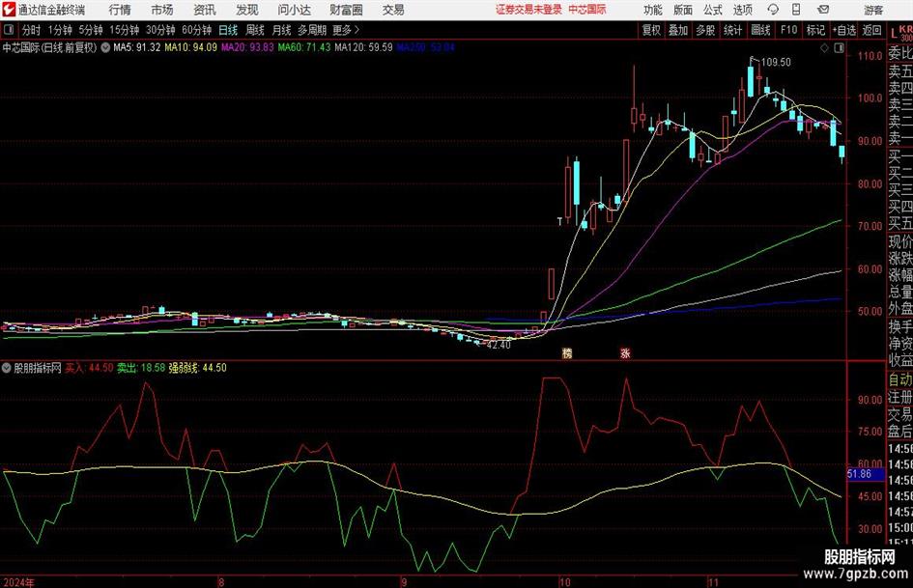913x588 pixels.
Task: Open the 功能 menu
Action: pyautogui.click(x=653, y=10)
